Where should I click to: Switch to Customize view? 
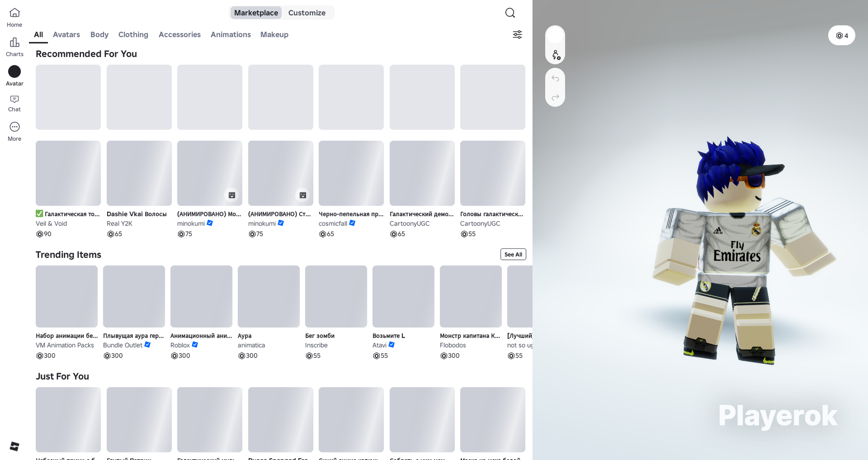(x=307, y=13)
